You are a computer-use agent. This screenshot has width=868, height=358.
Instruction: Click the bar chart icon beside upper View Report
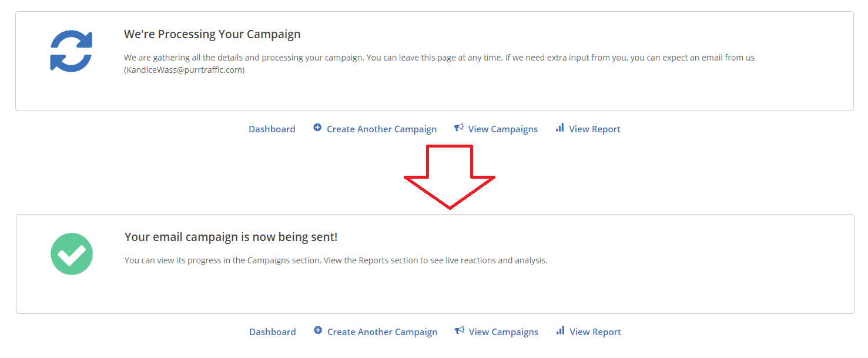pyautogui.click(x=560, y=128)
